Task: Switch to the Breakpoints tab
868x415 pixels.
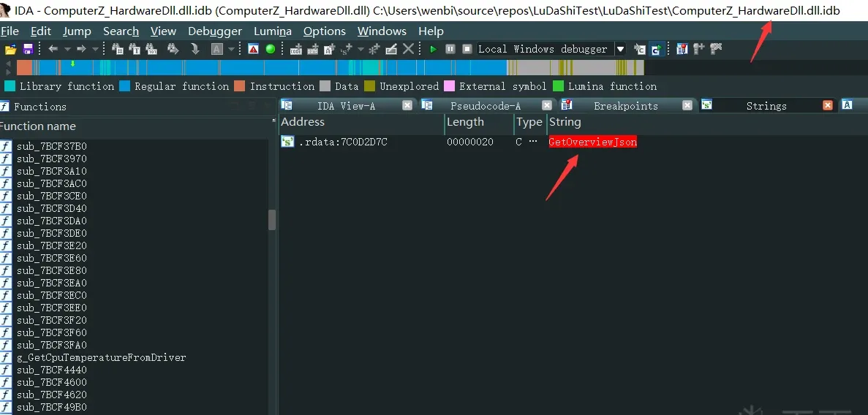Action: [x=625, y=106]
